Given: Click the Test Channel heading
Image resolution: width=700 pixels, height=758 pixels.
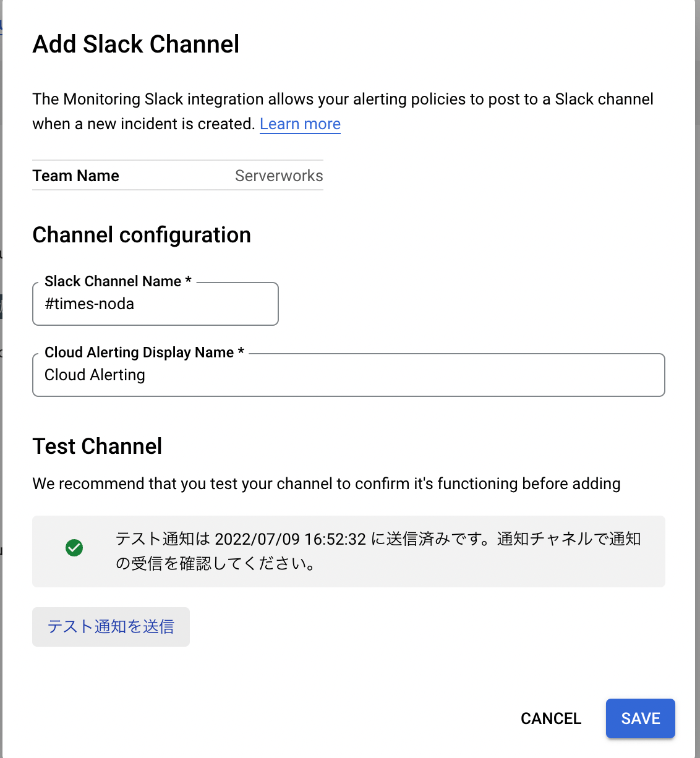Looking at the screenshot, I should [x=98, y=446].
